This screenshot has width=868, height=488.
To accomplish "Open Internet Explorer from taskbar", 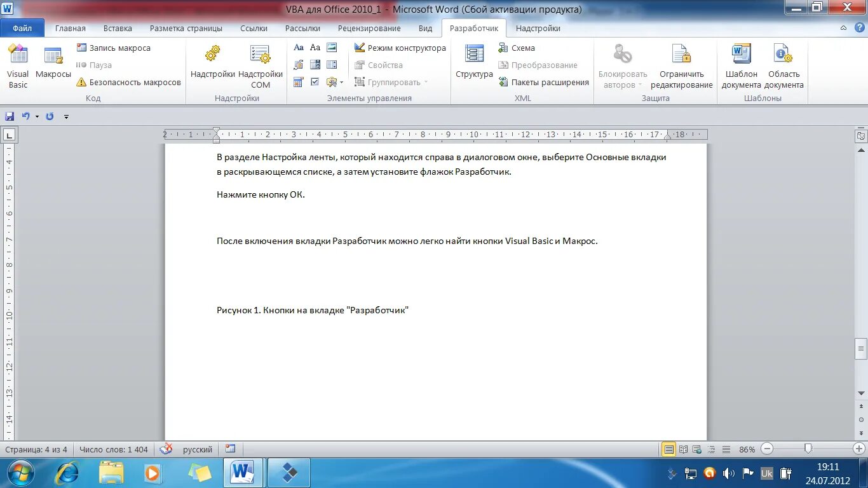I will [x=67, y=473].
